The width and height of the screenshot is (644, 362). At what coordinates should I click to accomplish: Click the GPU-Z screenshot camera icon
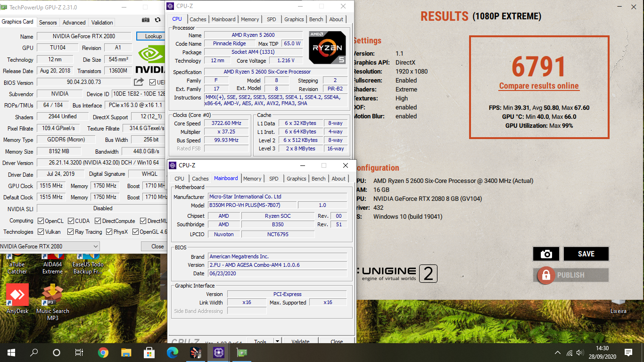146,20
